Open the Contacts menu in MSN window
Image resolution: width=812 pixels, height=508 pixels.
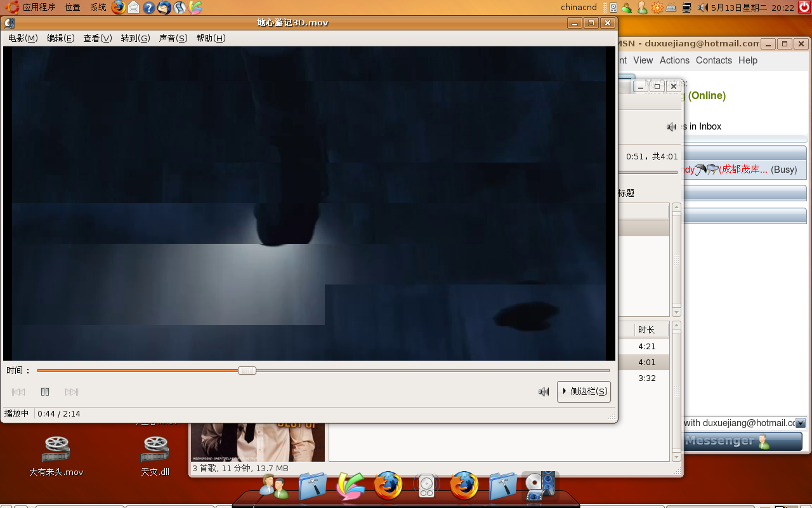tap(714, 60)
